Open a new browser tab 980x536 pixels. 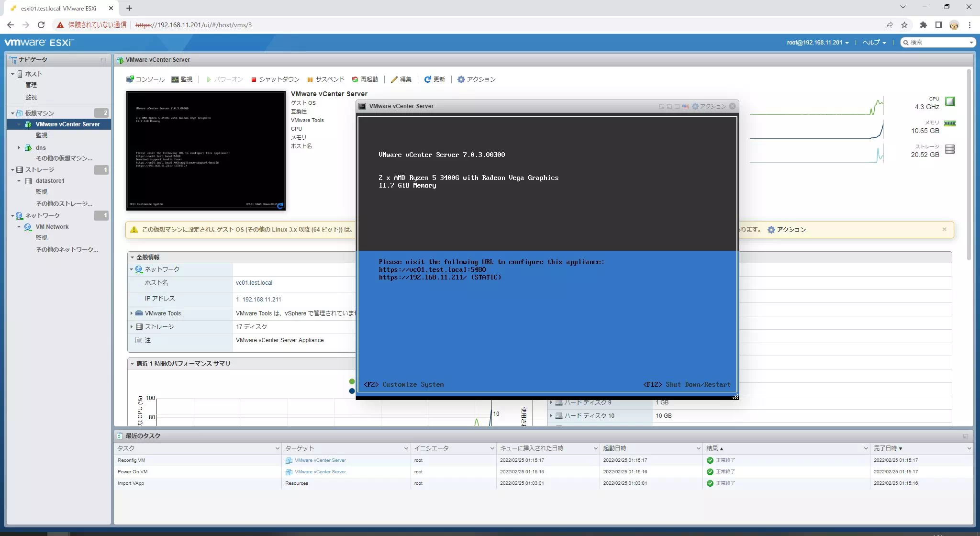(x=129, y=8)
